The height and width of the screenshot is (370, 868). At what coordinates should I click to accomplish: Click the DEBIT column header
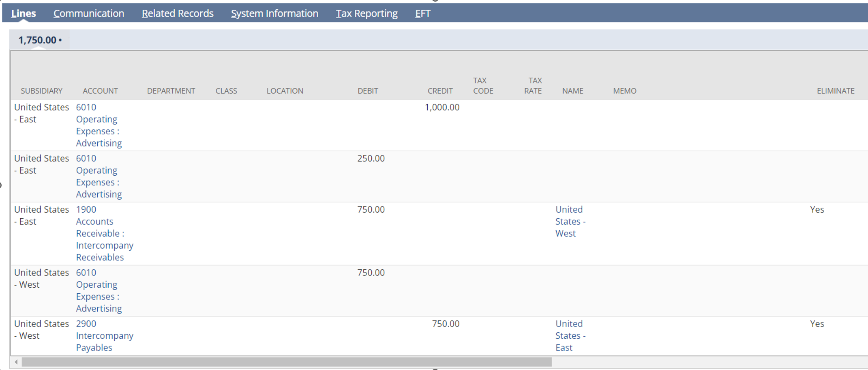tap(367, 91)
